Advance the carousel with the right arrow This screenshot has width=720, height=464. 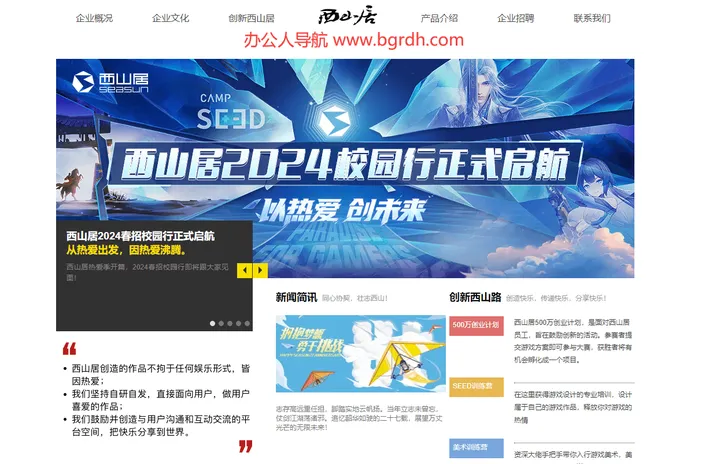pos(260,270)
